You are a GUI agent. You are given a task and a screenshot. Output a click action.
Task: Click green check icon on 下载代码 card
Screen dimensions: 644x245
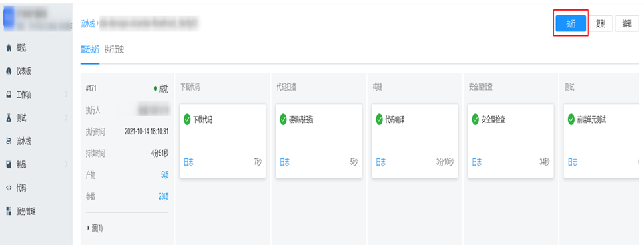click(187, 120)
